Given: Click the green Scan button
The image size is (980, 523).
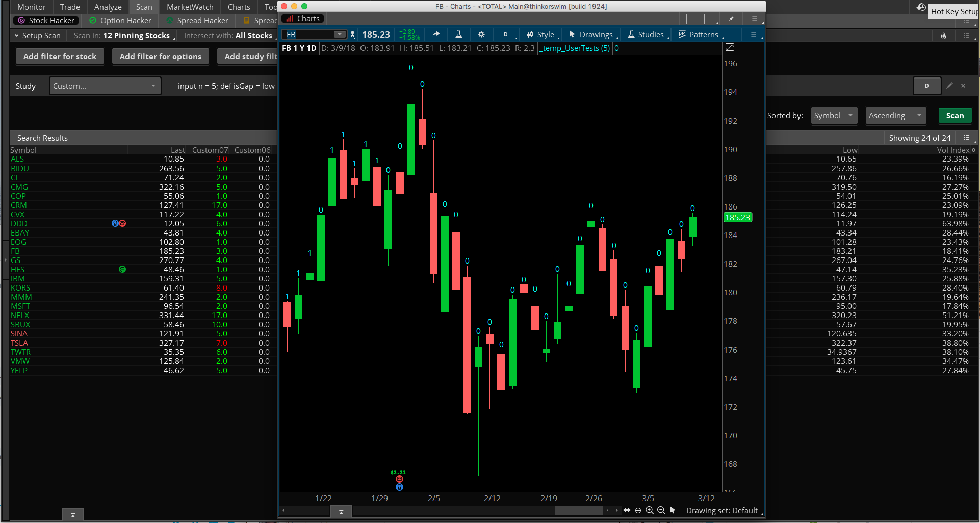Looking at the screenshot, I should 955,115.
